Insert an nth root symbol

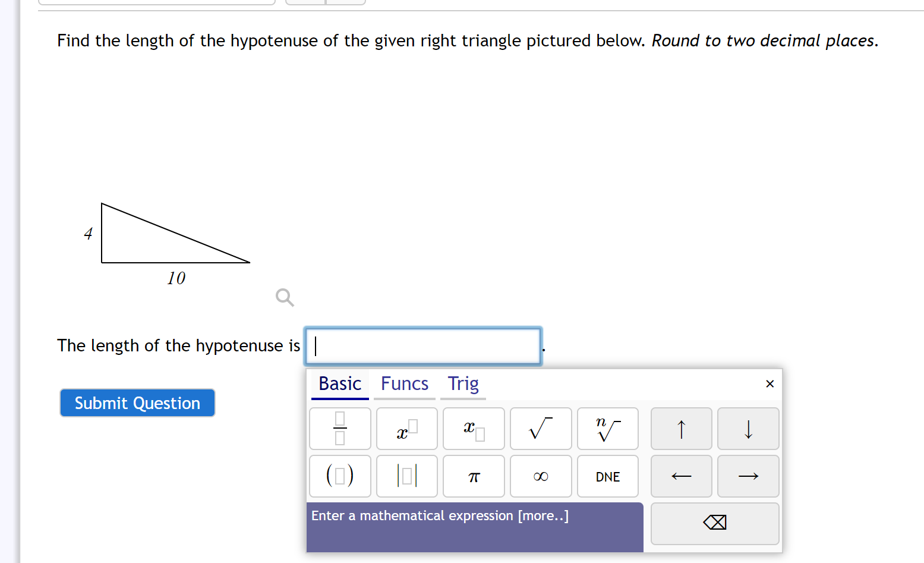(607, 429)
